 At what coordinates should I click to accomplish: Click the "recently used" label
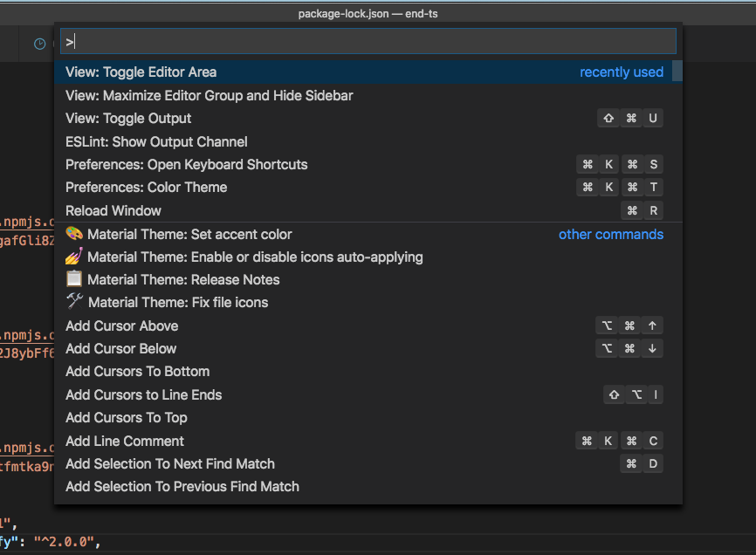pos(621,72)
